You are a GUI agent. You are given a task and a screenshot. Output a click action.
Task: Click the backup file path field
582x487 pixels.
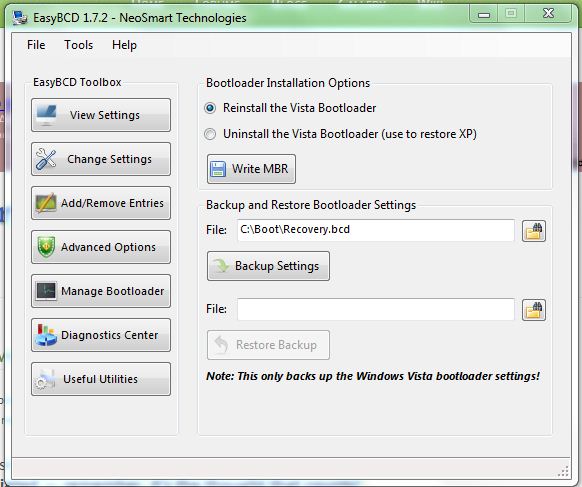click(376, 230)
